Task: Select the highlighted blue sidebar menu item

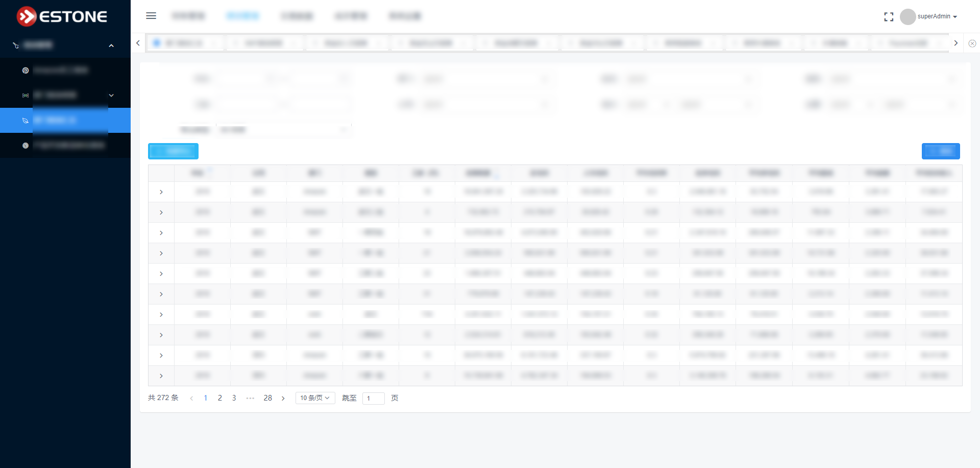Action: tap(65, 120)
